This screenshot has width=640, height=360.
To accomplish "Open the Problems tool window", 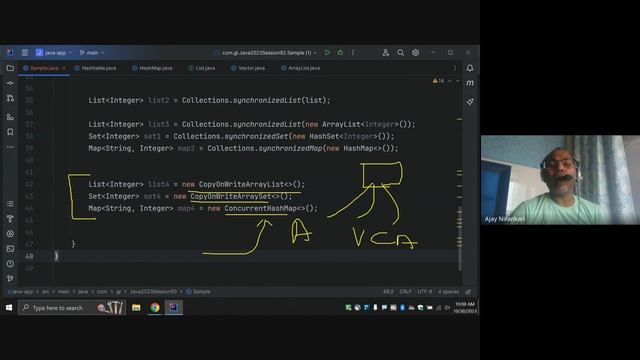I will pyautogui.click(x=10, y=264).
